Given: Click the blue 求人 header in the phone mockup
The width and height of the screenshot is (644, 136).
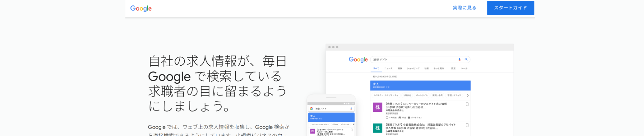Looking at the screenshot, I should click(x=331, y=117).
